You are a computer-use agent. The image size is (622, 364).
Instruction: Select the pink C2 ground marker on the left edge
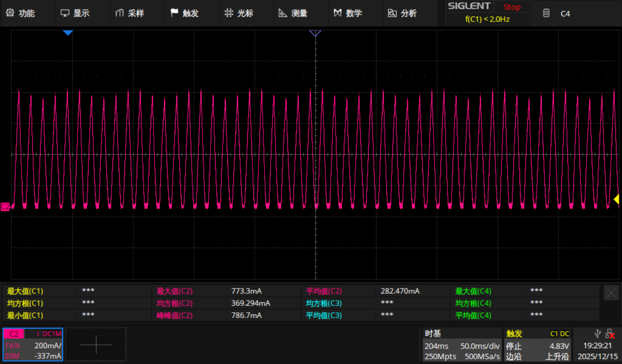click(x=6, y=206)
